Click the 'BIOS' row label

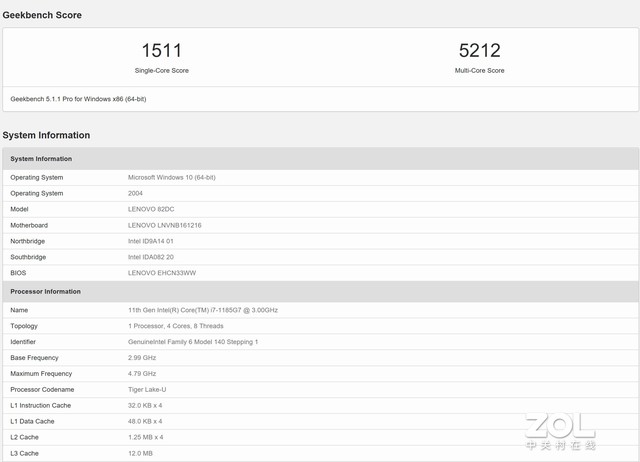pos(18,273)
